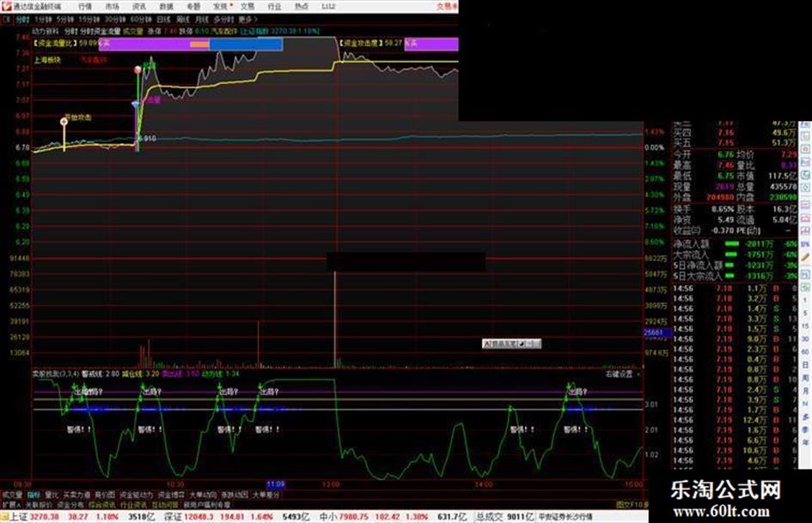
Task: Click the purple 资金攻击度 bar
Action: click(430, 44)
